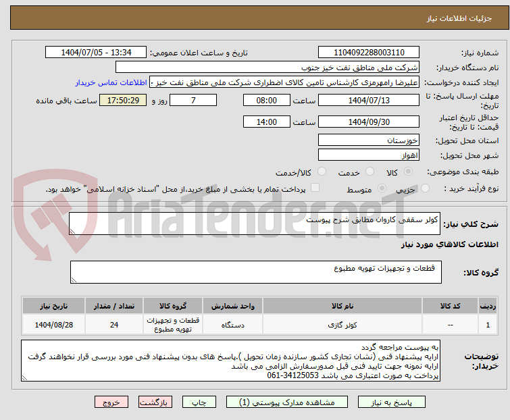The height and width of the screenshot is (420, 510).
Task: Open buyer contact info link
Action: pos(111,82)
